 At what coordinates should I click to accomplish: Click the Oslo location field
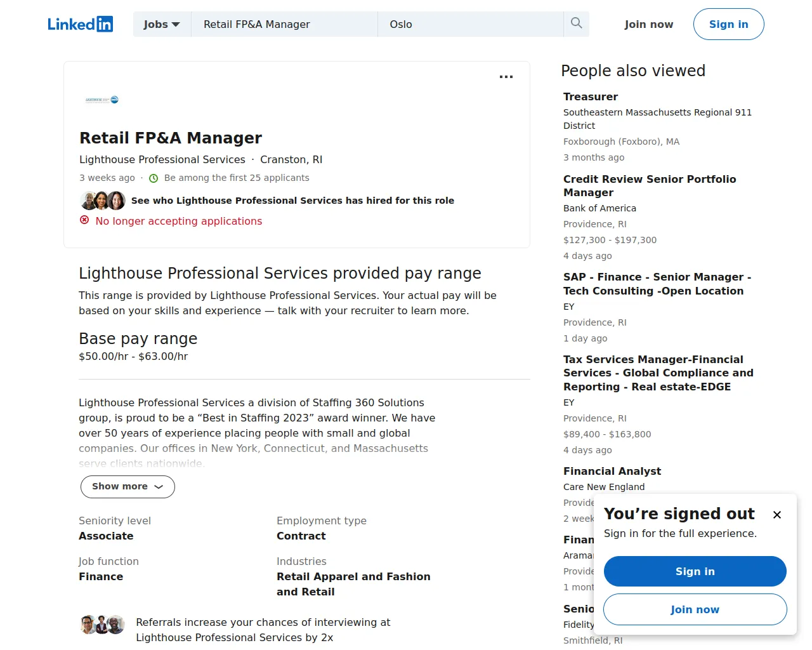coord(469,24)
